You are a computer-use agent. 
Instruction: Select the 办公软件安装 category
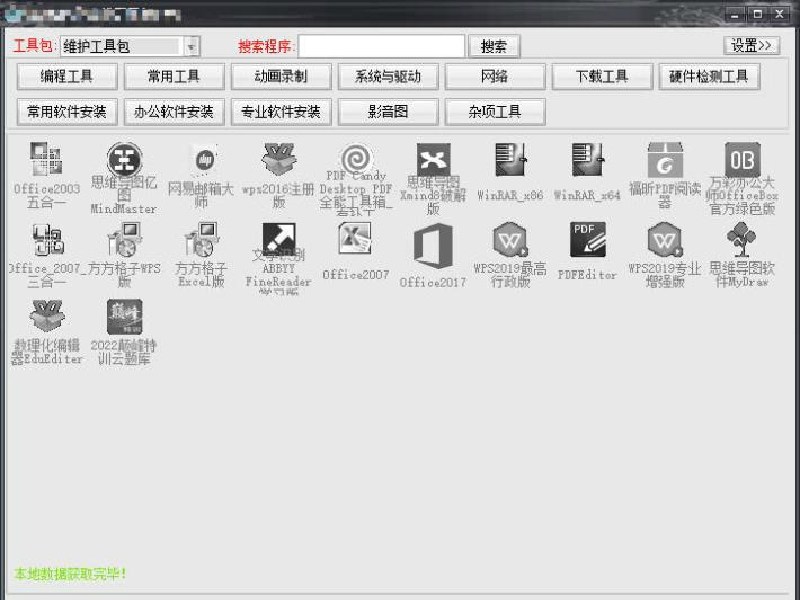[x=174, y=112]
